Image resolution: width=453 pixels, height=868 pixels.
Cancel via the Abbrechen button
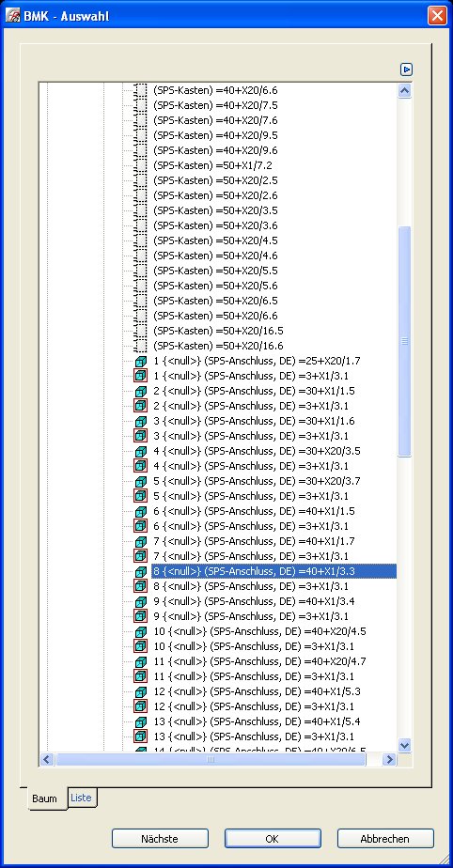click(x=385, y=839)
